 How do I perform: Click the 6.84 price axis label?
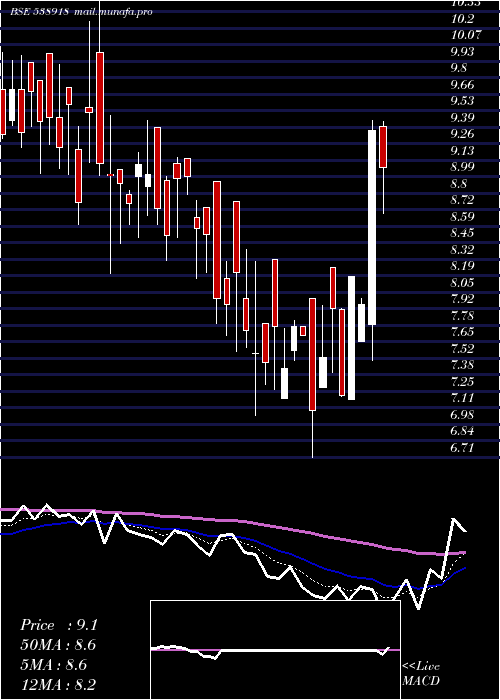pos(462,431)
